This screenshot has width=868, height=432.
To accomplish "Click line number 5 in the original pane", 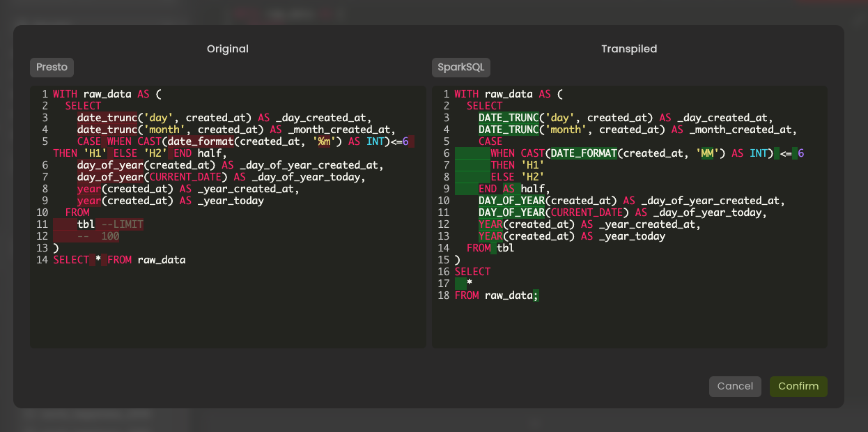I will tap(45, 141).
